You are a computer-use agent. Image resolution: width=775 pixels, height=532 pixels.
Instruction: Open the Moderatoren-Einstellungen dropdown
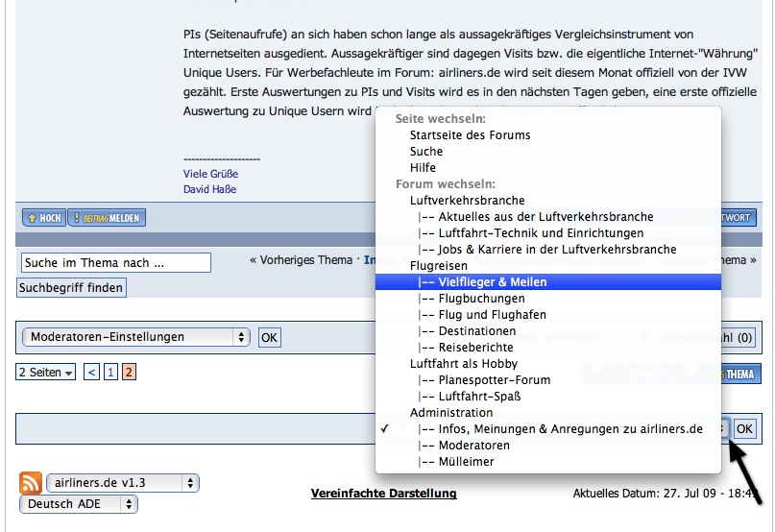coord(136,337)
